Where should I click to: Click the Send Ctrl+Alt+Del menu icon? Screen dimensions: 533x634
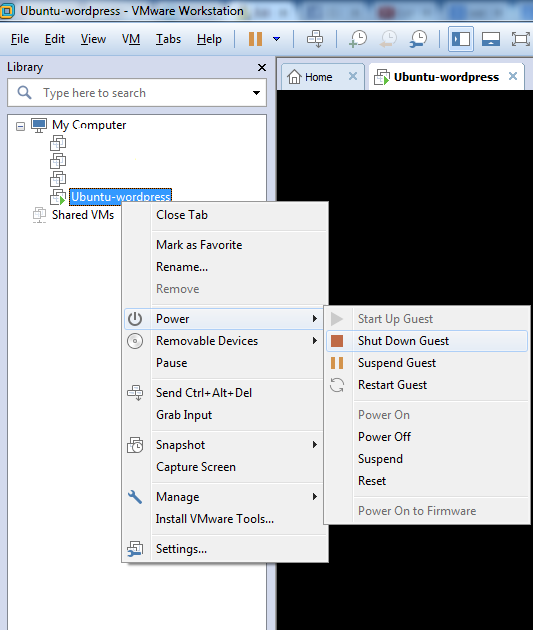click(x=135, y=393)
